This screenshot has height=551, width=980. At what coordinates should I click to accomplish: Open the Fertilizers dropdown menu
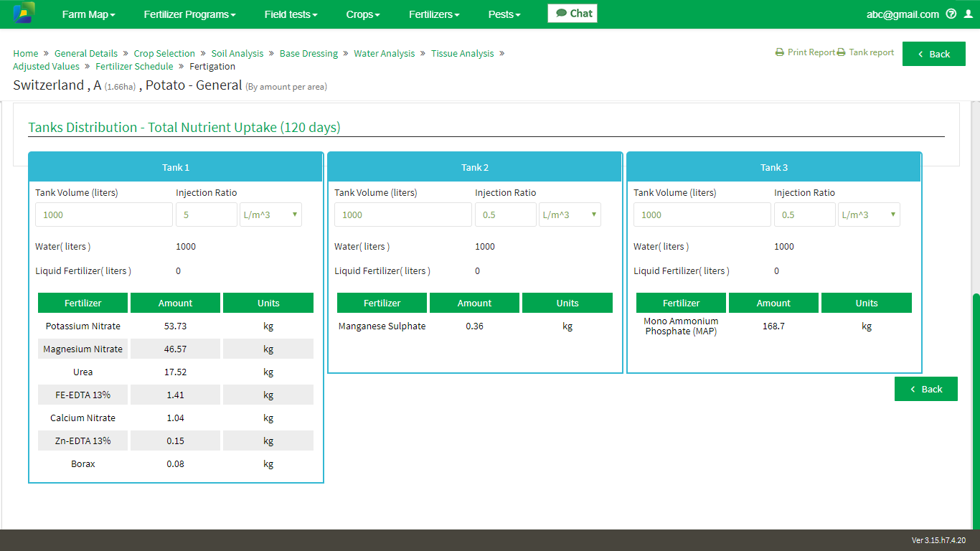(x=434, y=14)
